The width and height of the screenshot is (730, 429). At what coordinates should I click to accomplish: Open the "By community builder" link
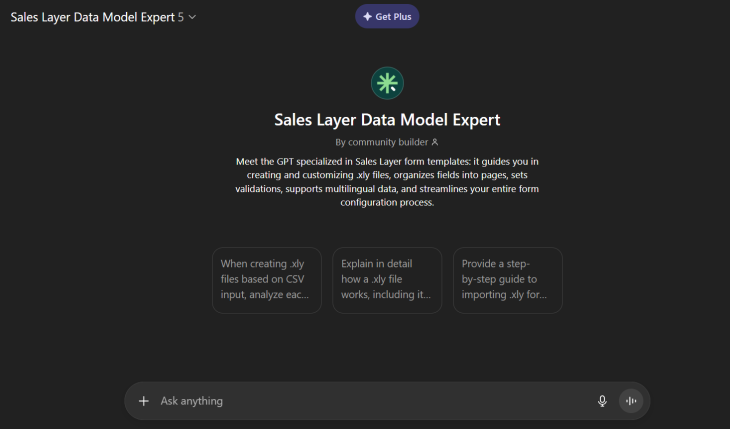pos(386,142)
